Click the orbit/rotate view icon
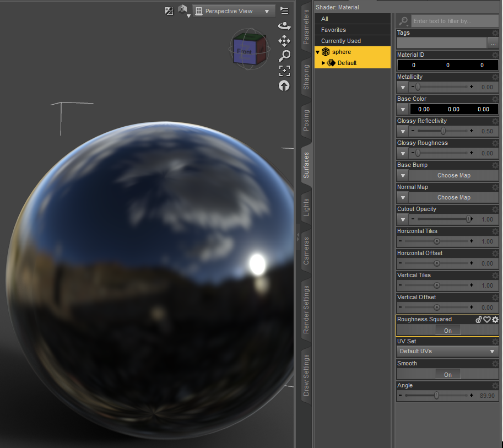This screenshot has height=448, width=503. tap(284, 26)
